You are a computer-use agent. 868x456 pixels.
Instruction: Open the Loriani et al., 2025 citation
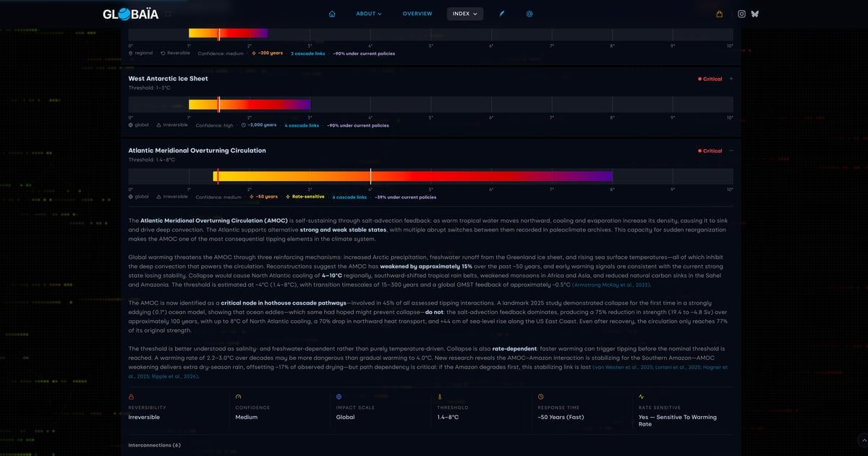pos(678,368)
